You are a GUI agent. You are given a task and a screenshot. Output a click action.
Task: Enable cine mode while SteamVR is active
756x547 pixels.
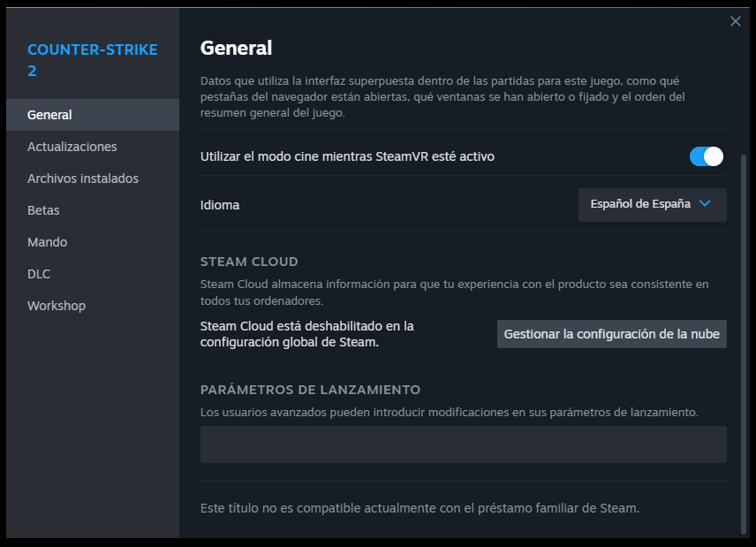tap(705, 156)
